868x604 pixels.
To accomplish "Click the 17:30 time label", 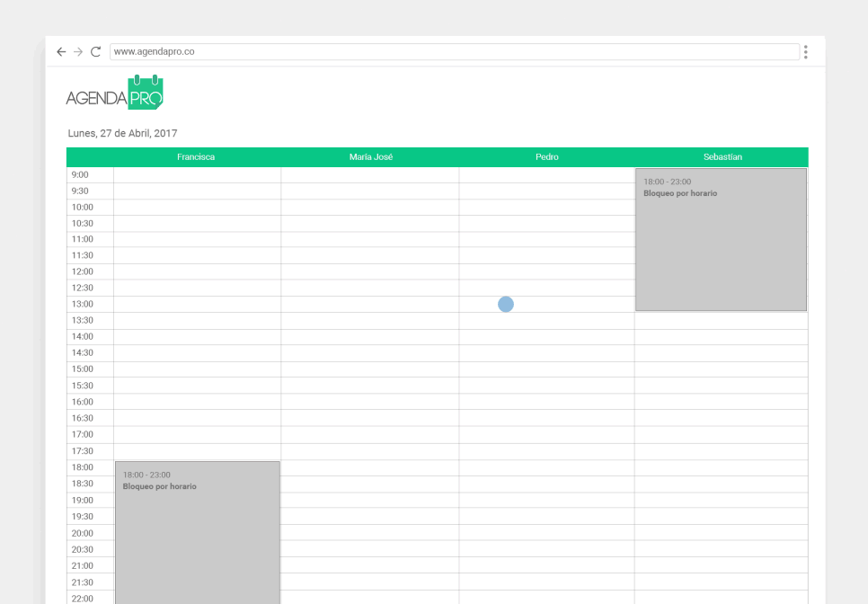I will (82, 451).
